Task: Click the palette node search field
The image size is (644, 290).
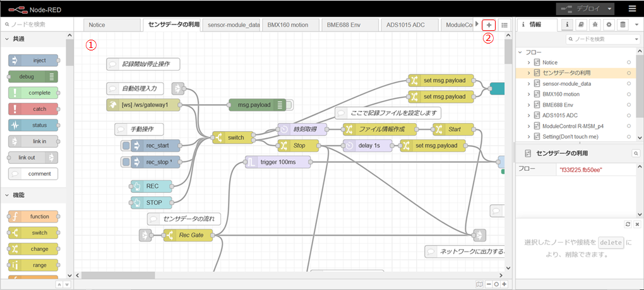Action: [38, 24]
